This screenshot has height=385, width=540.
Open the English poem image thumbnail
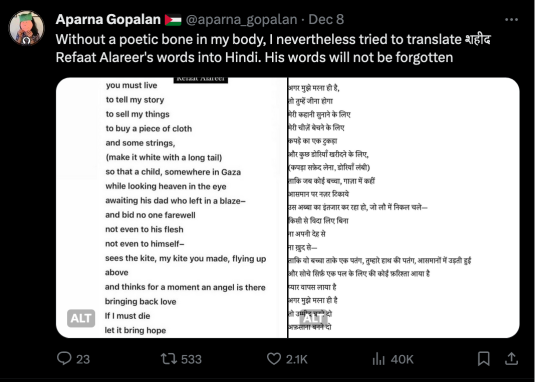click(x=173, y=209)
